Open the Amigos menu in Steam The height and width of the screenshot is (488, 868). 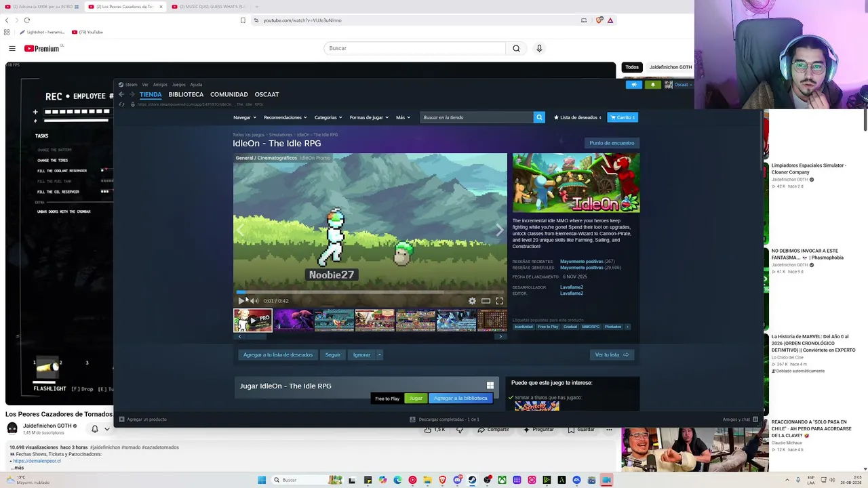pos(160,85)
